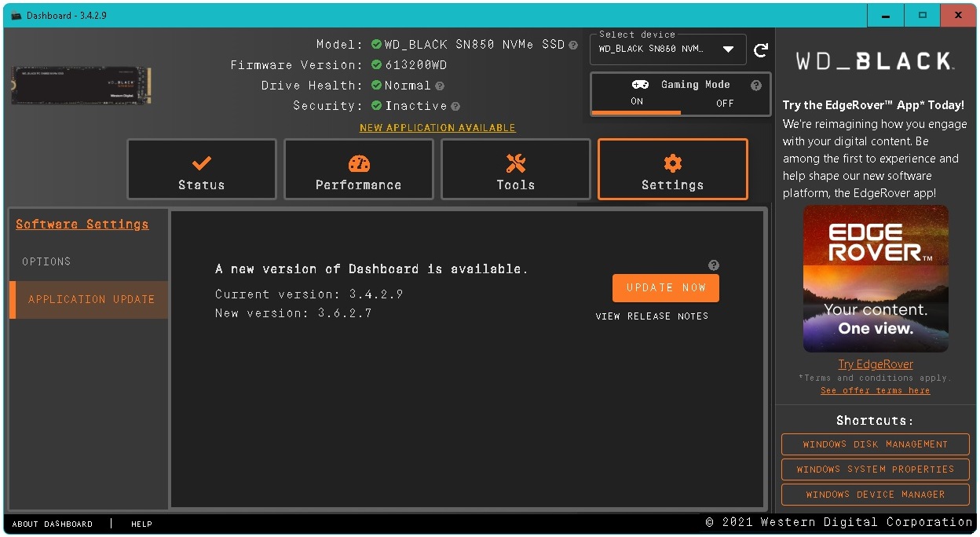
Task: Select OPTIONS in Software Settings
Action: (x=89, y=261)
